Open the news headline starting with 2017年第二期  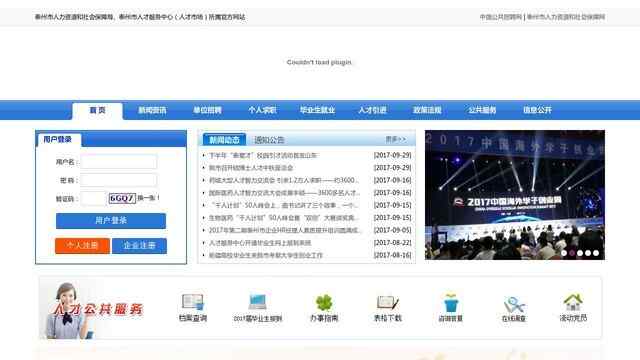click(x=284, y=230)
